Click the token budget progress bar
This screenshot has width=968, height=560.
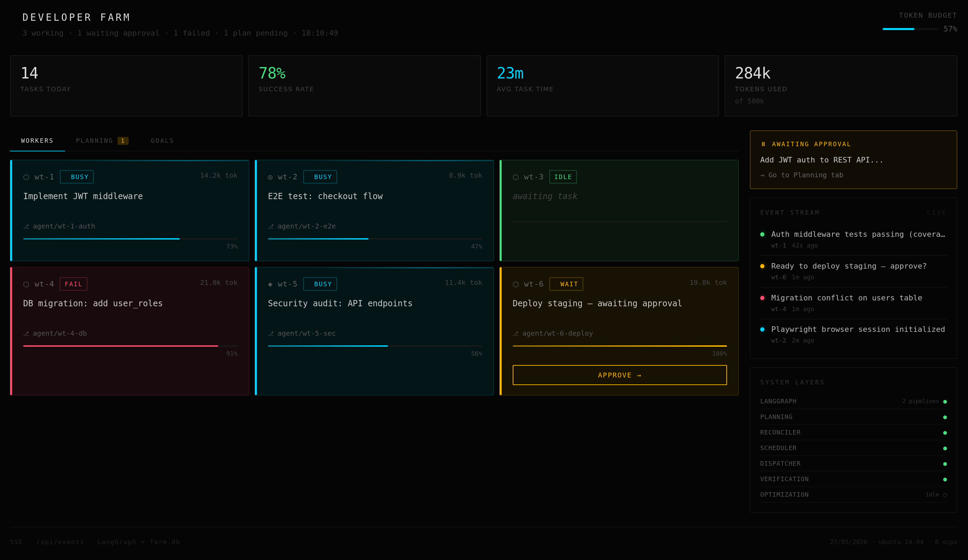[x=910, y=29]
